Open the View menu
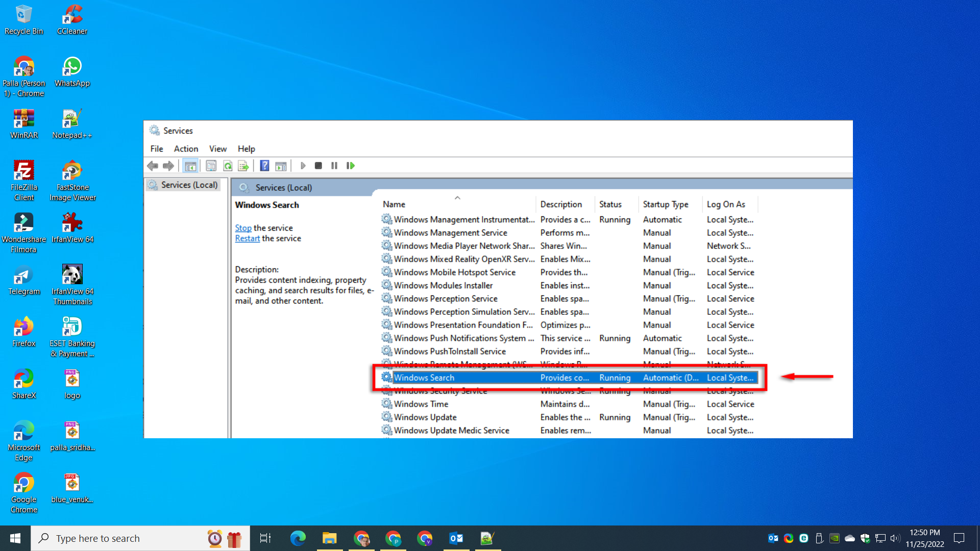This screenshot has height=551, width=980. pyautogui.click(x=218, y=149)
